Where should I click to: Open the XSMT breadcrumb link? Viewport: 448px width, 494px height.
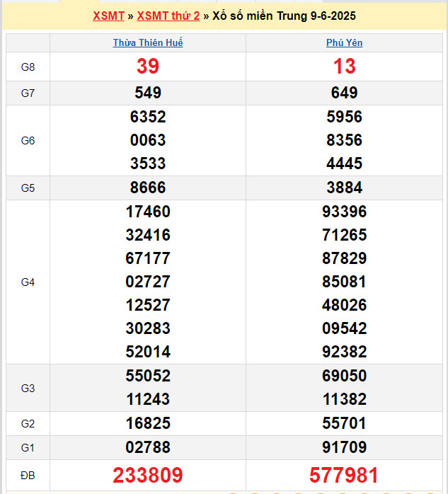108,16
